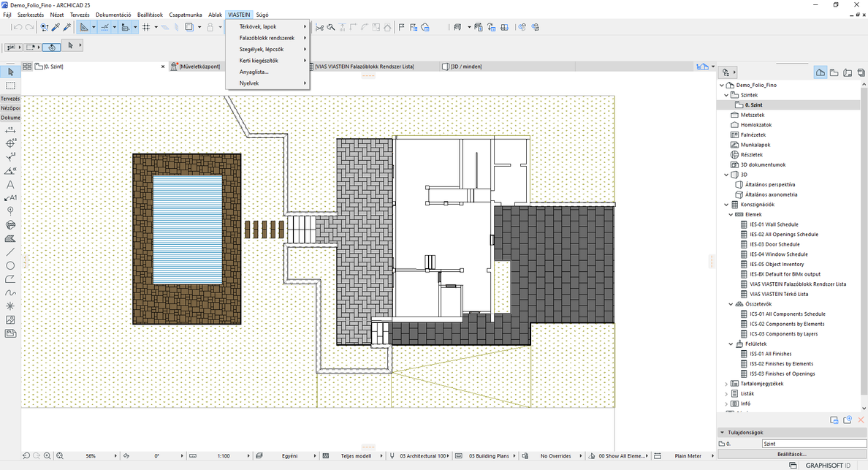Screen dimensions: 868x470
Task: Toggle Ruler measure button in toolbar
Action: 126,27
